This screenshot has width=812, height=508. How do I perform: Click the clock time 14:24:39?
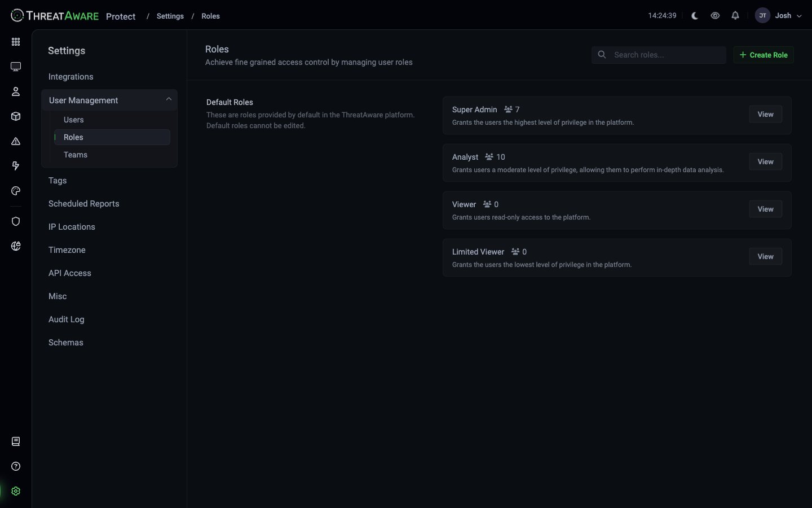click(662, 16)
